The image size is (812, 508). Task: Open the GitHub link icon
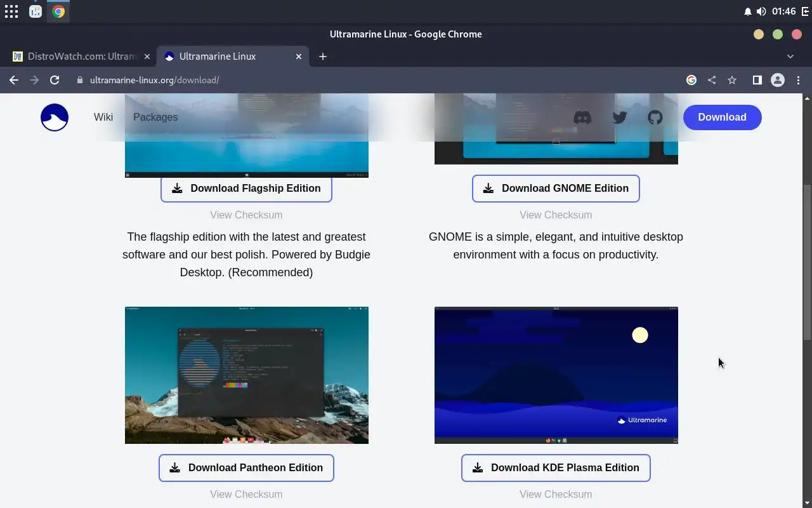pos(655,117)
